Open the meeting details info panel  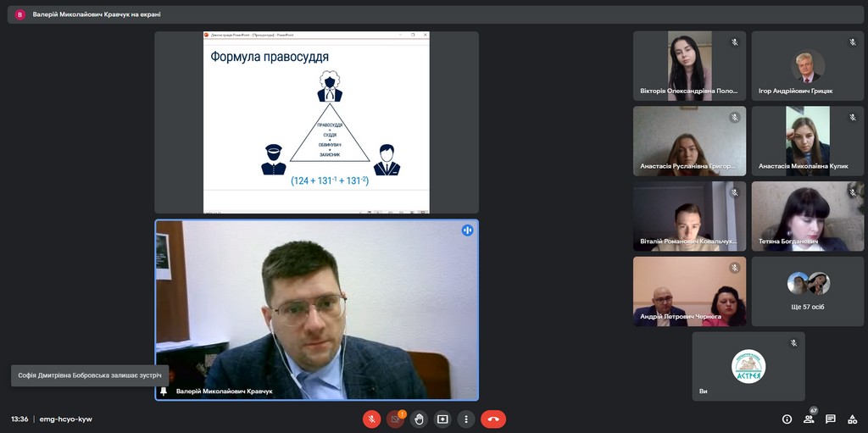tap(787, 419)
